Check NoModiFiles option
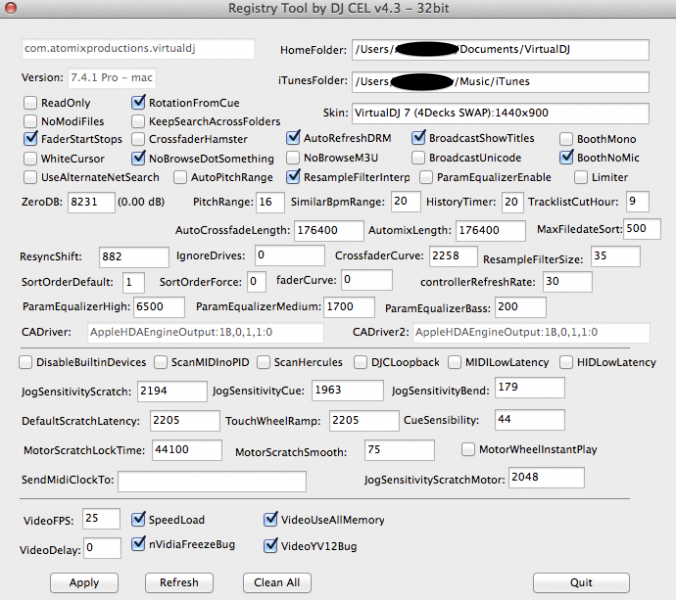This screenshot has height=600, width=676. click(x=30, y=121)
